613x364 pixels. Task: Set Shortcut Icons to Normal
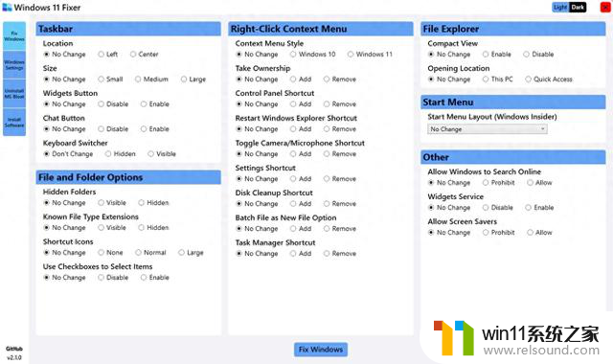click(150, 253)
